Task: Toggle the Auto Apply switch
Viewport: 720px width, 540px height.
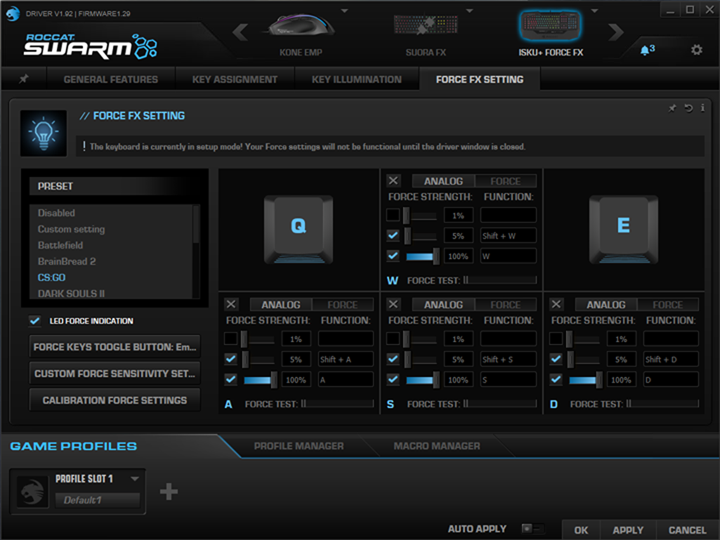Action: 531,529
